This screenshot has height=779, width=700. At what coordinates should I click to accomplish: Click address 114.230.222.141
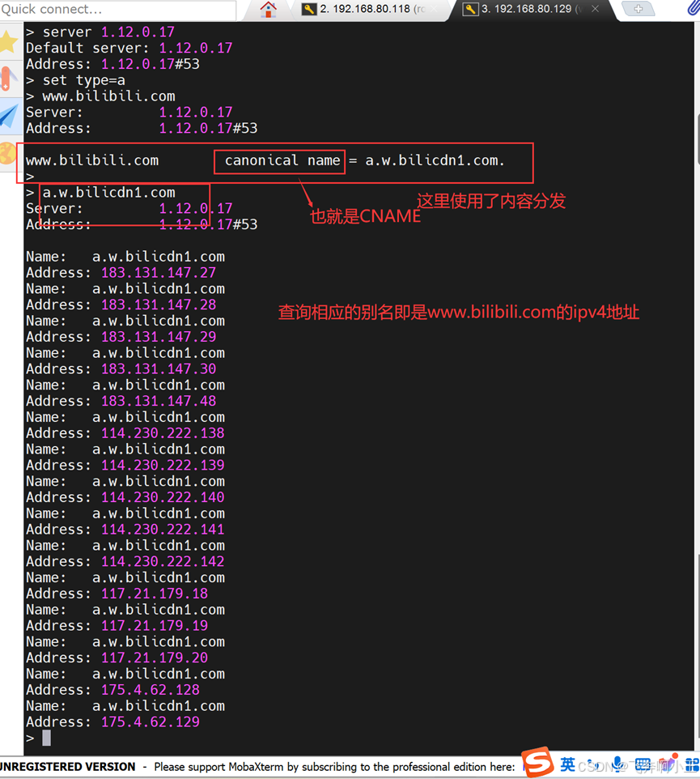click(x=163, y=530)
